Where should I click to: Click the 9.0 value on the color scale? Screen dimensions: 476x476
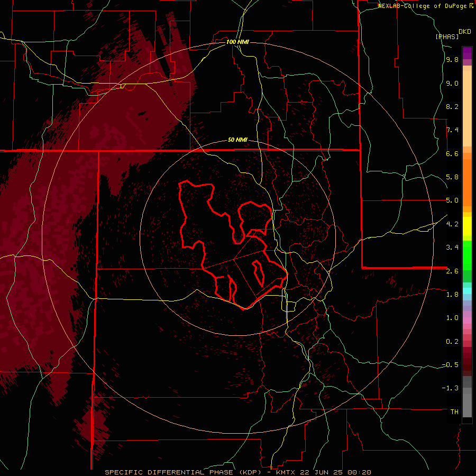pyautogui.click(x=452, y=84)
